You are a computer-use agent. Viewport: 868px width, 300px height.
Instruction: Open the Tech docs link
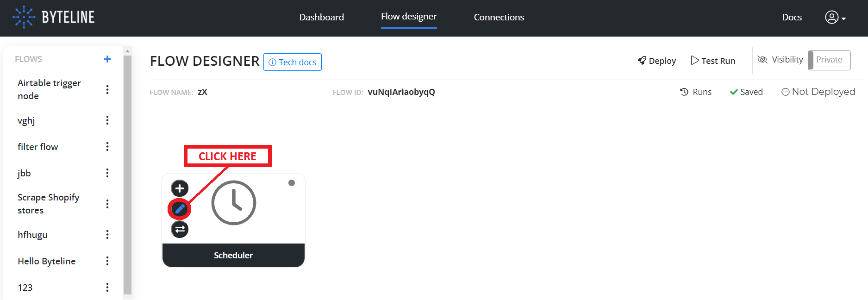pos(293,62)
